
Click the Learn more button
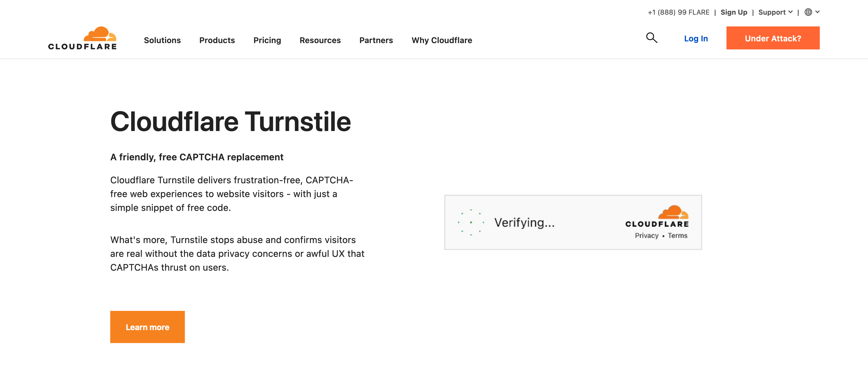(147, 327)
